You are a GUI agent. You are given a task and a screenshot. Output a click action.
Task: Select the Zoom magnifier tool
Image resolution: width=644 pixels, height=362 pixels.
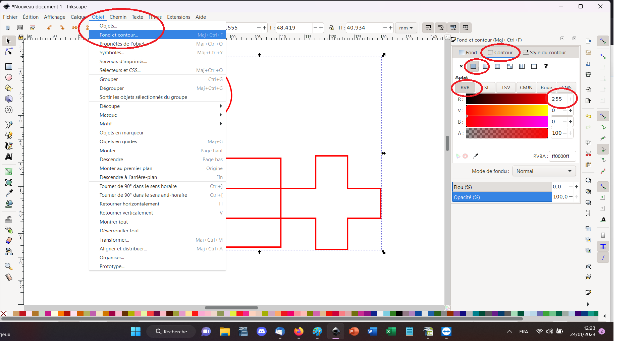click(8, 266)
